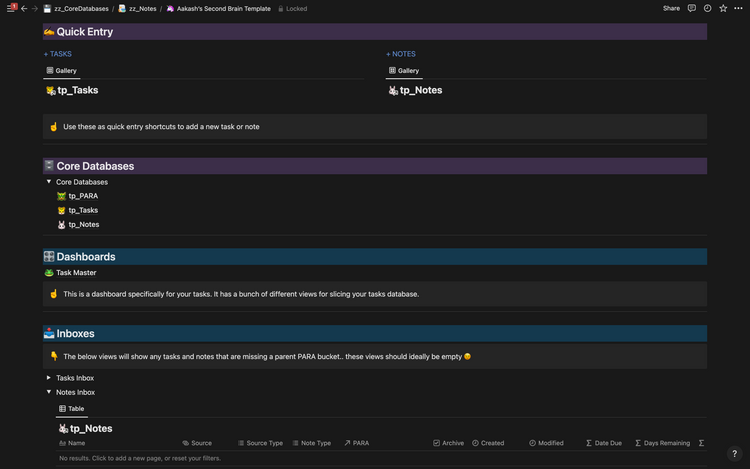The height and width of the screenshot is (469, 750).
Task: Click the + NOTES link
Action: [401, 54]
